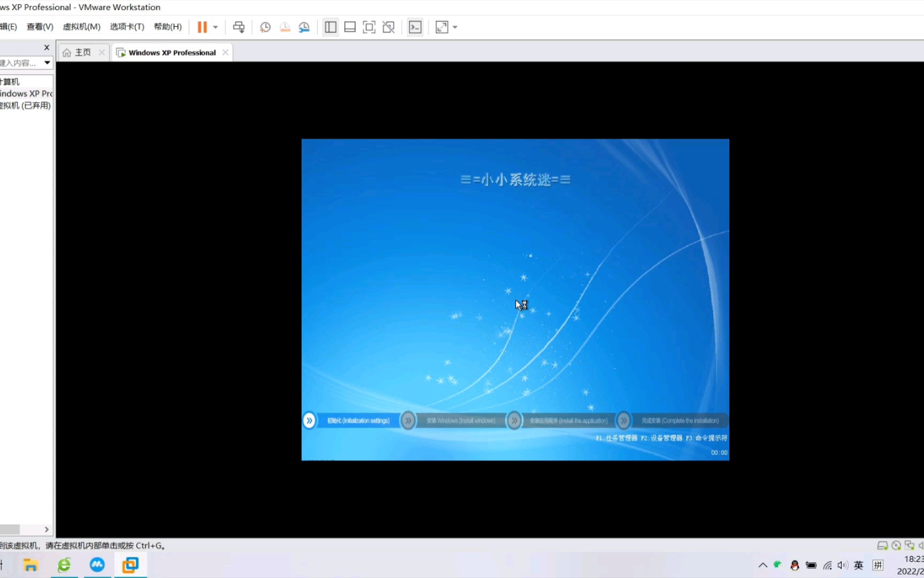The width and height of the screenshot is (924, 578).
Task: Click the VMware Workstation taskbar icon
Action: pos(130,565)
